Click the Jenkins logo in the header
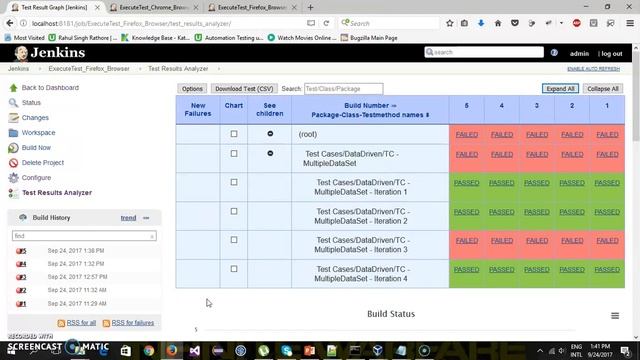 pyautogui.click(x=49, y=53)
